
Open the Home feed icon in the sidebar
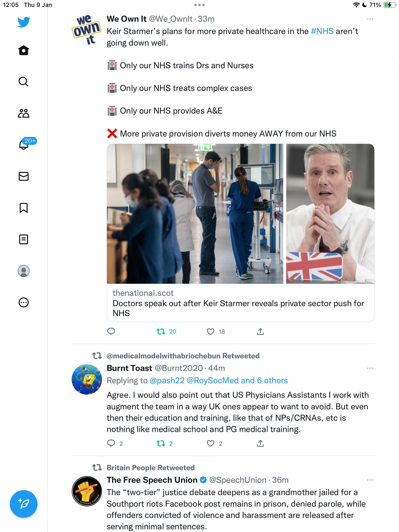pyautogui.click(x=24, y=50)
